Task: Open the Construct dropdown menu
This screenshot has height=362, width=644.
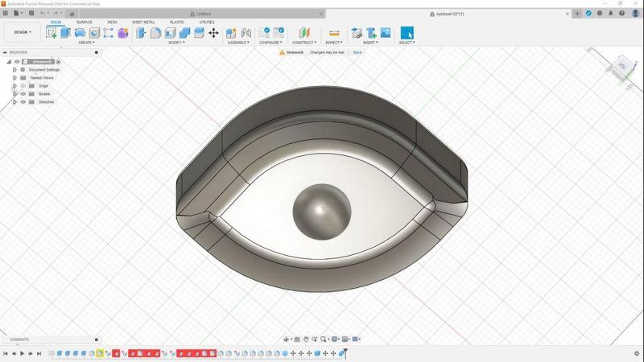Action: coord(304,43)
